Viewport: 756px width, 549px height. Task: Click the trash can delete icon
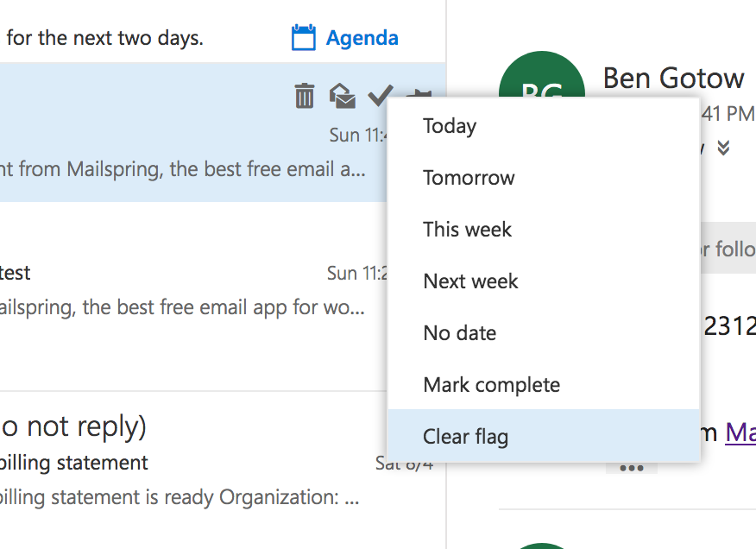point(305,96)
